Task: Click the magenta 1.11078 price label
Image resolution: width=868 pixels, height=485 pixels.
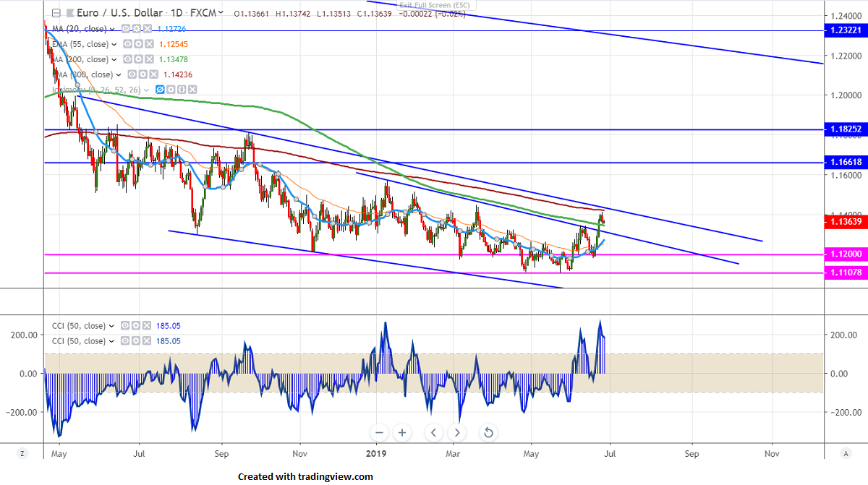Action: coord(845,272)
